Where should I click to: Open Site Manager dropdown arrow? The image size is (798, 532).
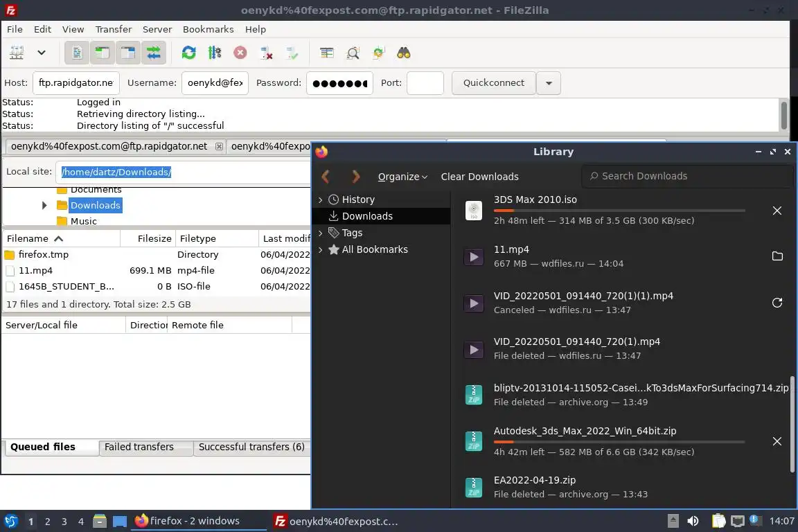(42, 53)
